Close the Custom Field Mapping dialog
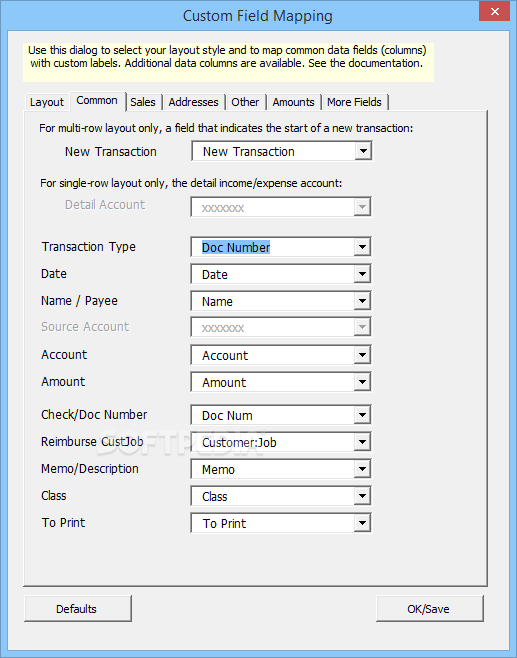Screen dimensions: 517x658 [x=495, y=12]
